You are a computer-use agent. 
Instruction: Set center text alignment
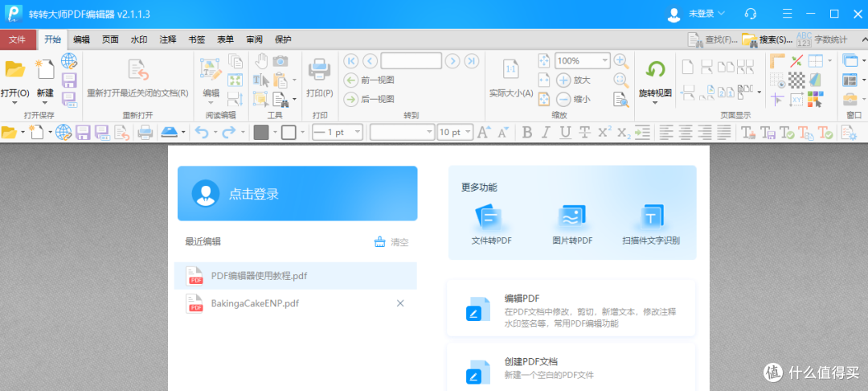686,133
